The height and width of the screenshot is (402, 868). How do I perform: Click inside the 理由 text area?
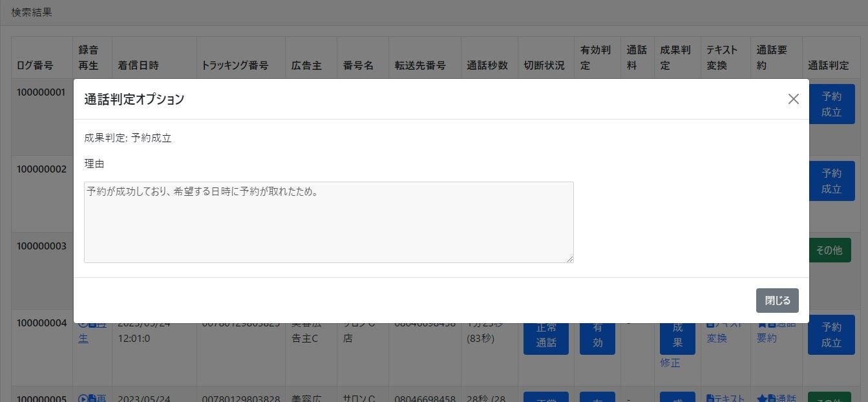[x=328, y=222]
